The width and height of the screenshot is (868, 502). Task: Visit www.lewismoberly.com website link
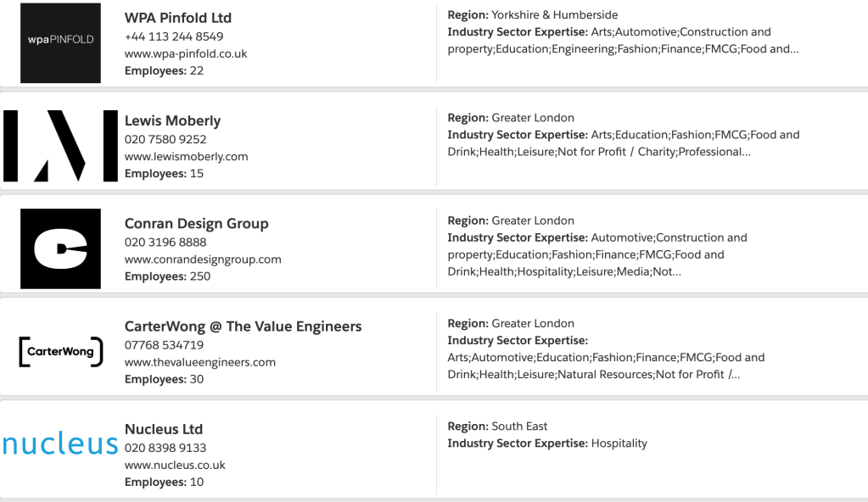[x=186, y=156]
